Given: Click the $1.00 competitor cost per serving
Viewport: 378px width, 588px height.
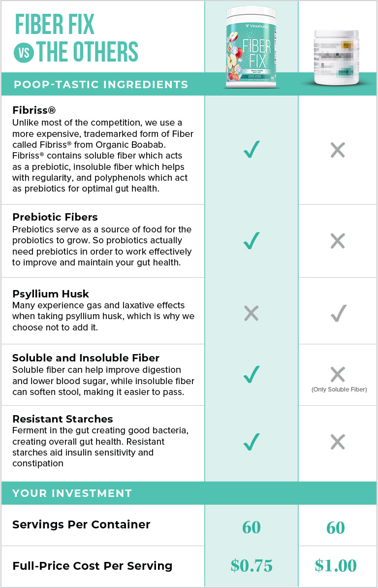Looking at the screenshot, I should click(336, 566).
